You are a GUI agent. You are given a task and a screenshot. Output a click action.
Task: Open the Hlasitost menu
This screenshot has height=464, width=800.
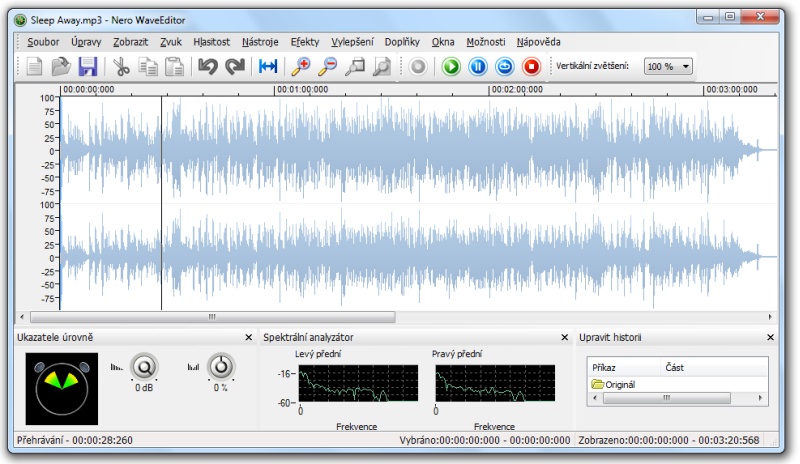point(211,42)
